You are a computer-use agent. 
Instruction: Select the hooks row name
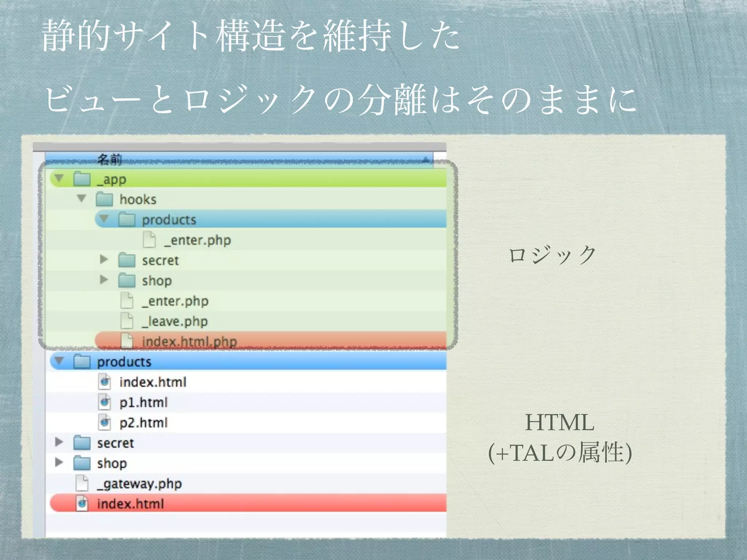tap(138, 199)
